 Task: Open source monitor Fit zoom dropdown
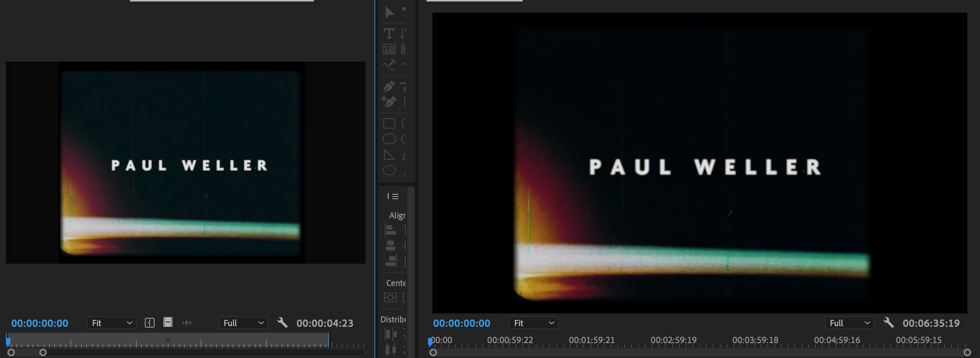tap(112, 323)
